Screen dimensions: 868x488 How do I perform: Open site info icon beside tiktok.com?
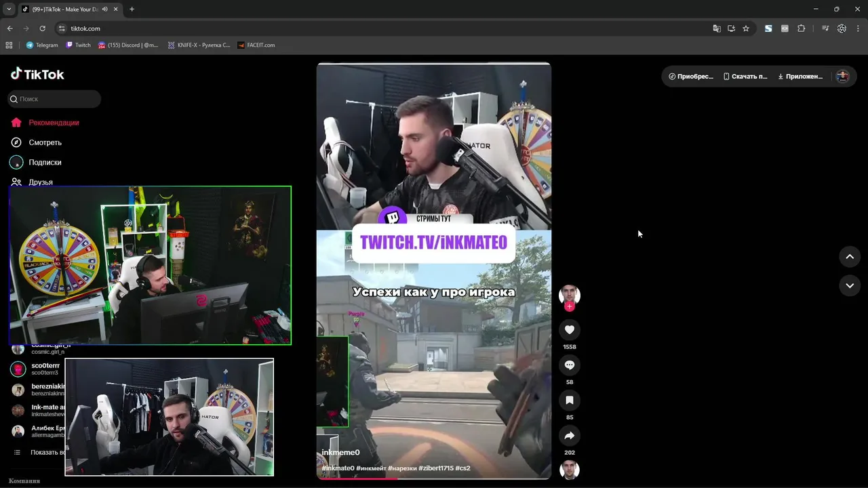click(x=62, y=28)
